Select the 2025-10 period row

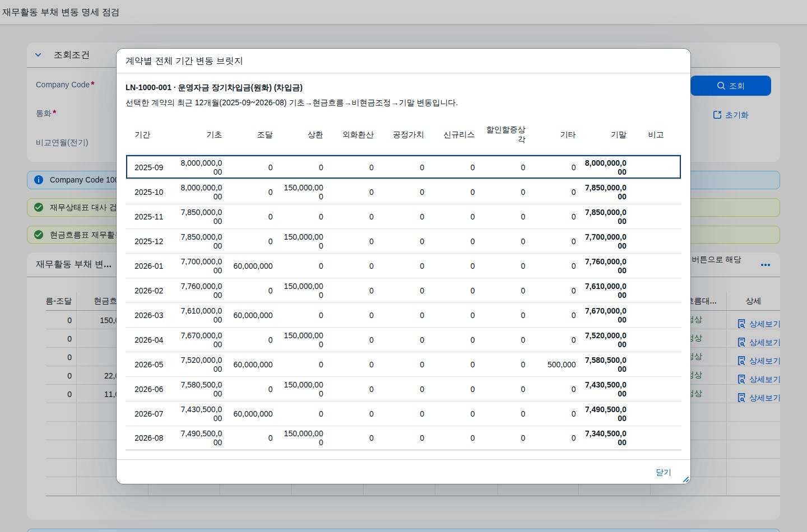point(403,192)
